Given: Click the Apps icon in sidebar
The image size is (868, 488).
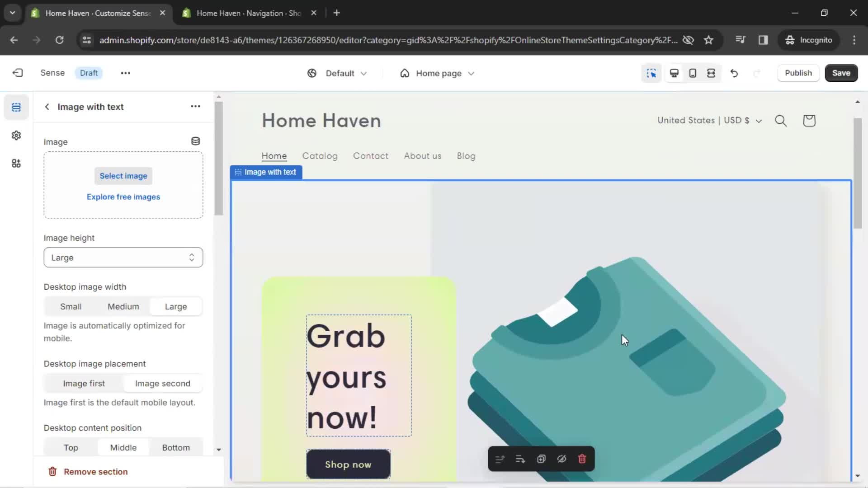Looking at the screenshot, I should (x=16, y=163).
